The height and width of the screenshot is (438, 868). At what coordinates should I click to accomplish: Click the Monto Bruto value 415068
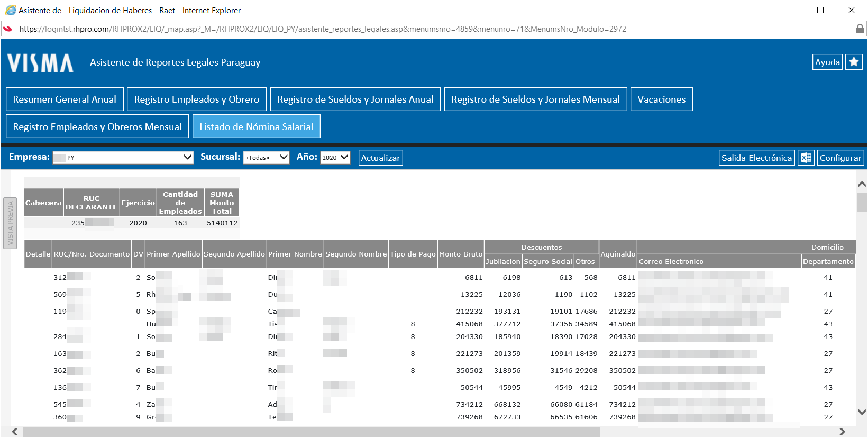coord(470,324)
